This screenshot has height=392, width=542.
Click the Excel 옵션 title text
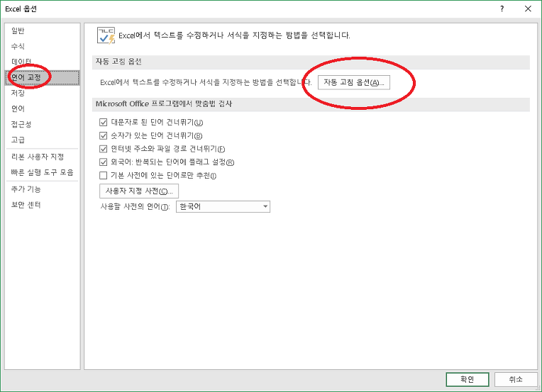click(21, 9)
